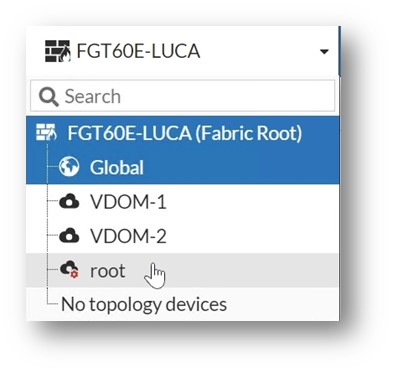Click the blue Global row background
Screen dimensions: 393x373
tap(182, 167)
